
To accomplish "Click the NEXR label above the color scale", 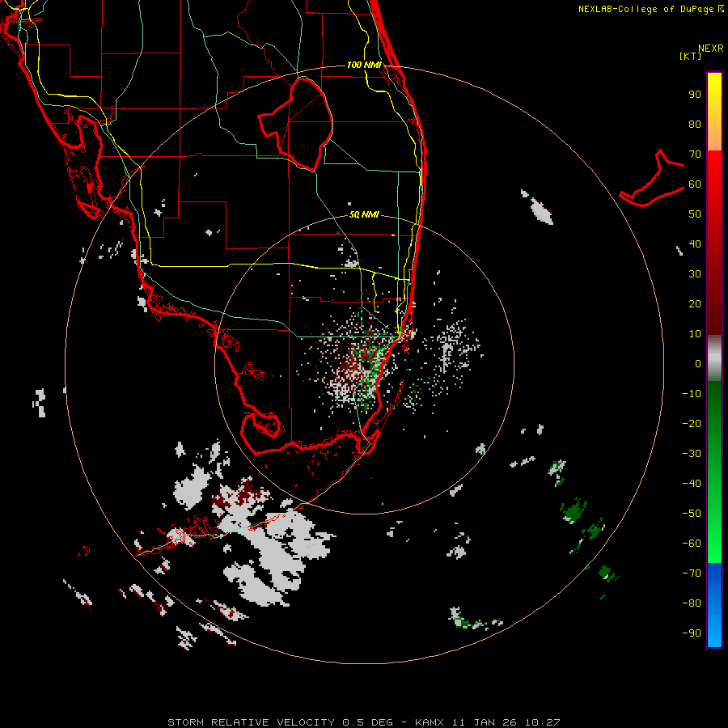I will point(710,49).
